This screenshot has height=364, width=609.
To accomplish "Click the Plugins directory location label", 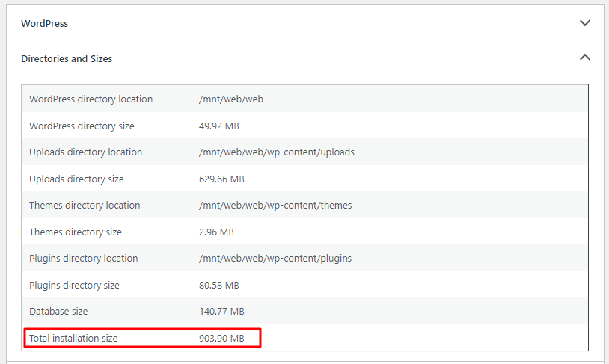I will 84,259.
